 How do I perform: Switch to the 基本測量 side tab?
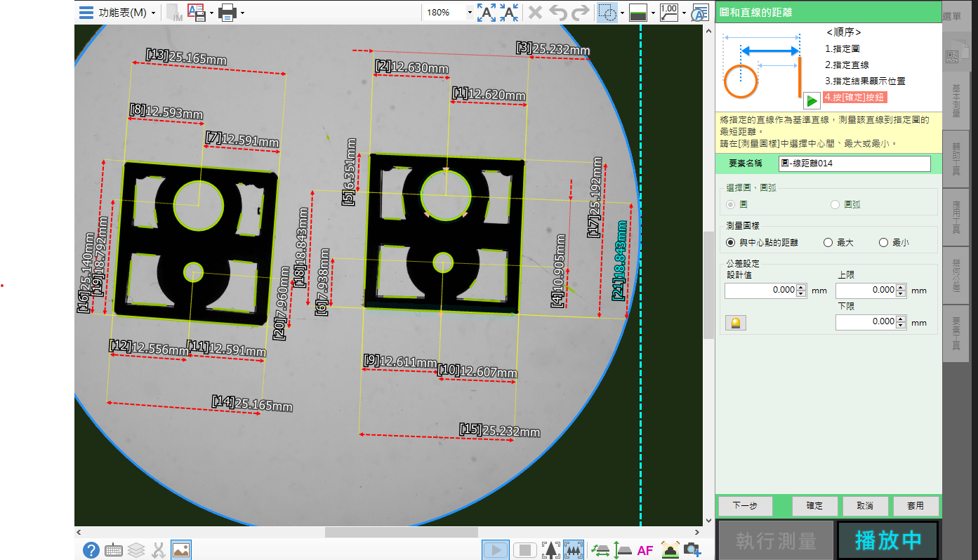[956, 100]
